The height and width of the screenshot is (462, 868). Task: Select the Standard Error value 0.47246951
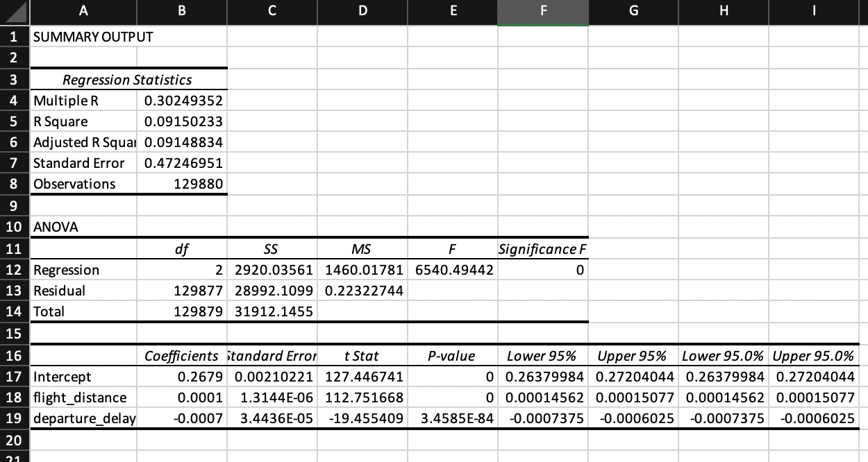pyautogui.click(x=182, y=163)
